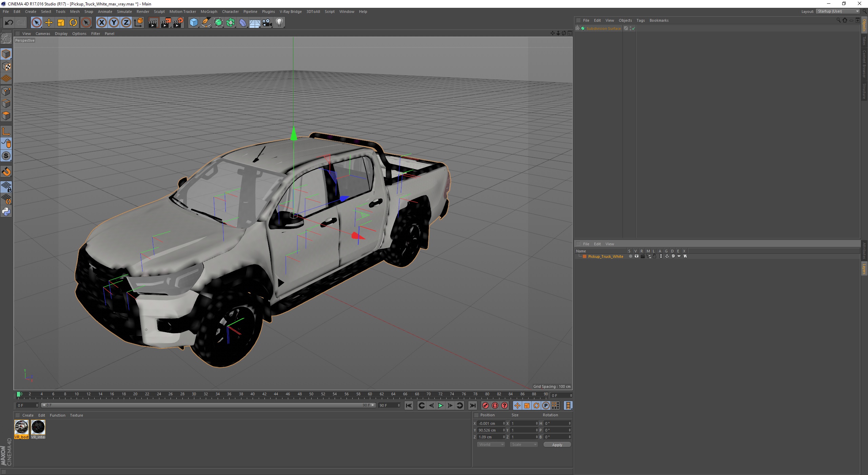The width and height of the screenshot is (868, 475).
Task: Add a Subdivision Surface generator
Action: pyautogui.click(x=218, y=23)
